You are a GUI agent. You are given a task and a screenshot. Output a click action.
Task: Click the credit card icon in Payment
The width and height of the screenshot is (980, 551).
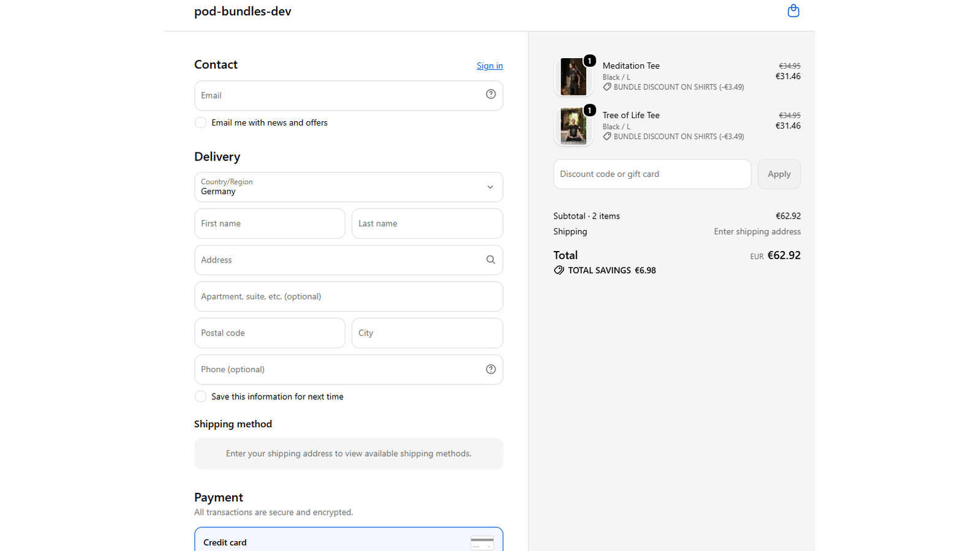(482, 542)
